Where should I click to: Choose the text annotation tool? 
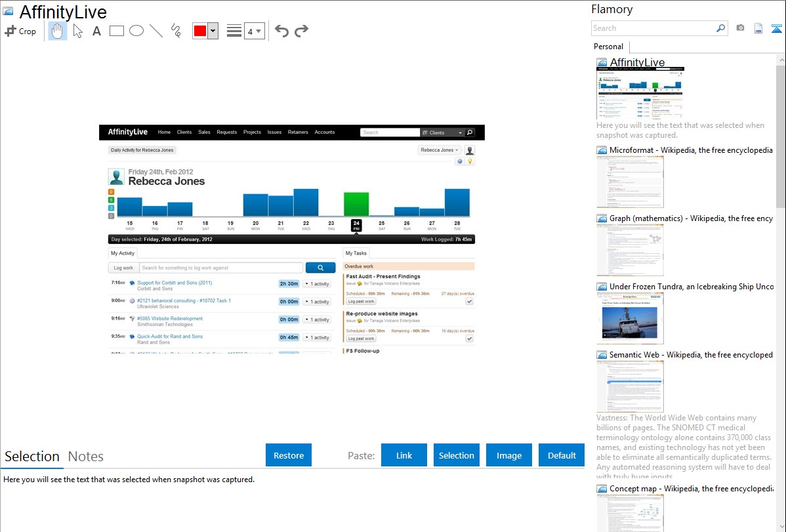pyautogui.click(x=96, y=31)
